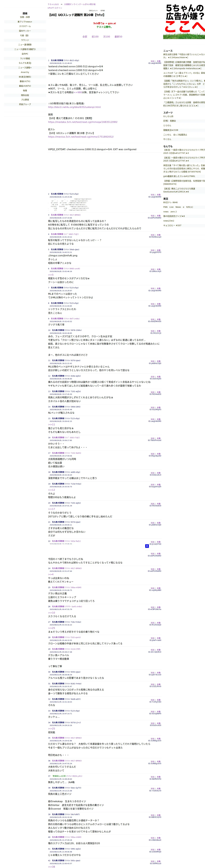This screenshot has height=868, width=205.
Task: Open previous thread mevius.5ch.net link
Action: (x=81, y=137)
